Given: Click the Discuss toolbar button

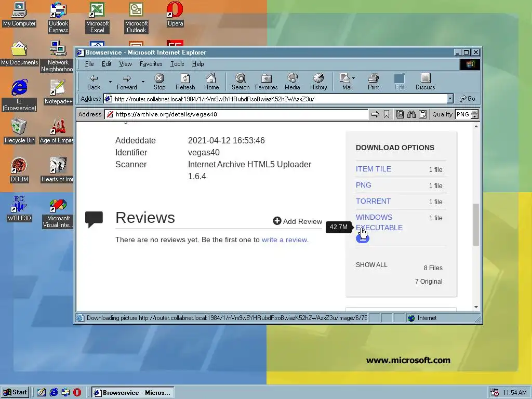Looking at the screenshot, I should (x=425, y=82).
